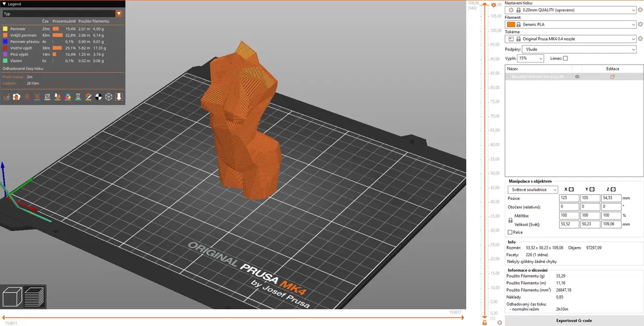Viewport: 644px width, 326px height.
Task: Toggle shells display using the cube icon
Action: pos(108,96)
